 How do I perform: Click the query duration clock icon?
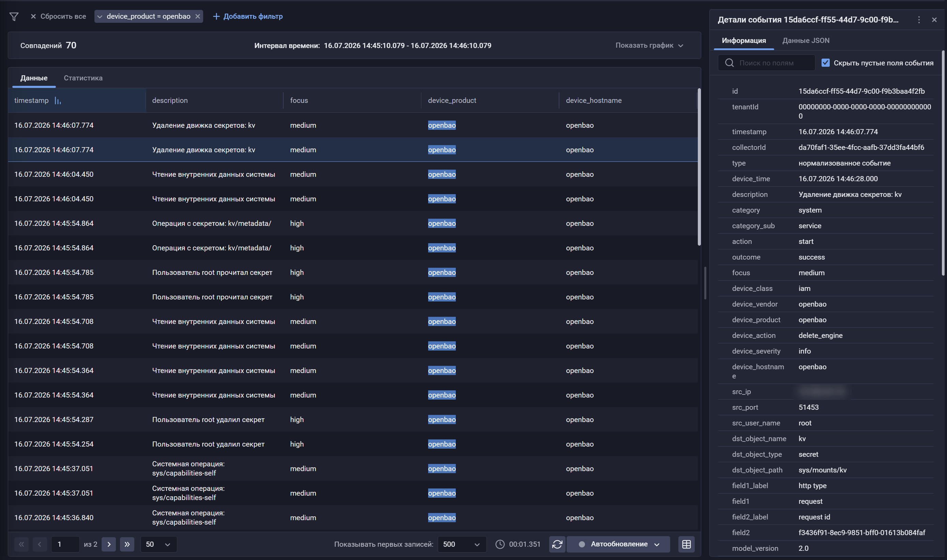[x=500, y=544]
